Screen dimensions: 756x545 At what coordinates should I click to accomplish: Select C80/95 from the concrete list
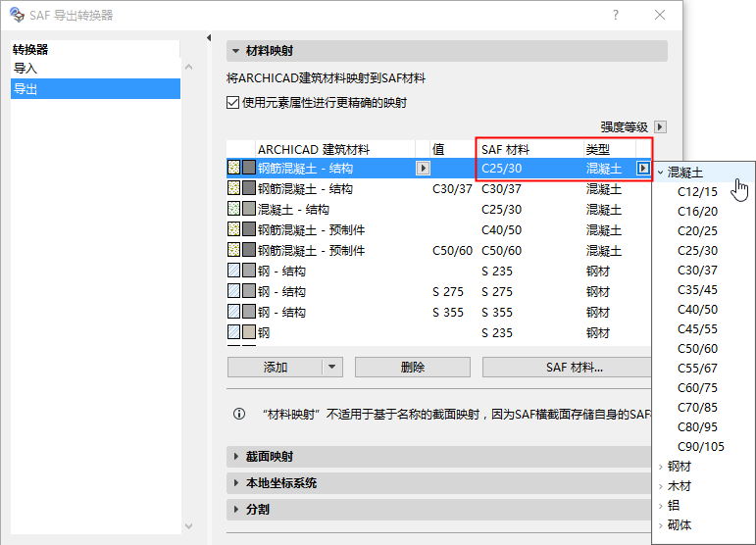pos(697,427)
